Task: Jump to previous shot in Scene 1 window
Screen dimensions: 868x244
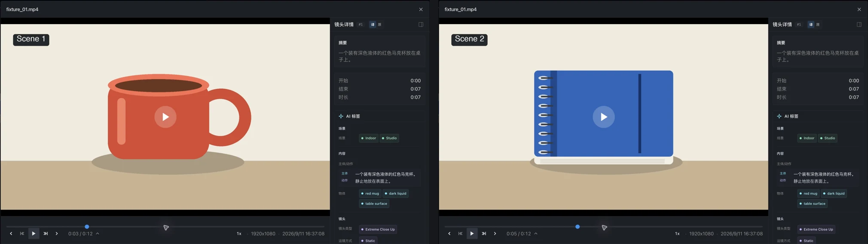Action: coord(22,234)
